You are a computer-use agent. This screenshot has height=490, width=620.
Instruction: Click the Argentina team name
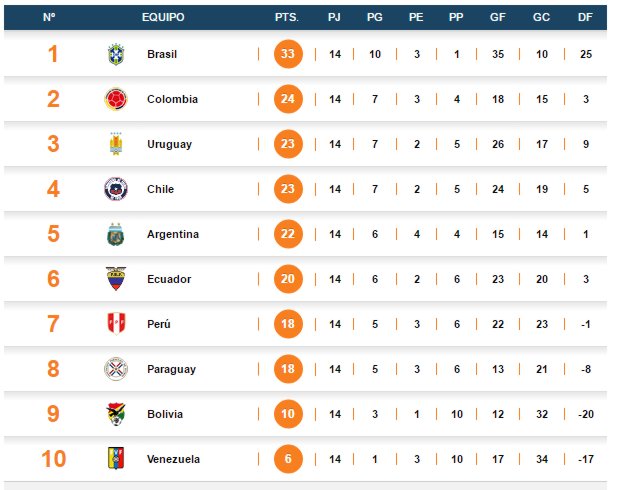click(173, 234)
